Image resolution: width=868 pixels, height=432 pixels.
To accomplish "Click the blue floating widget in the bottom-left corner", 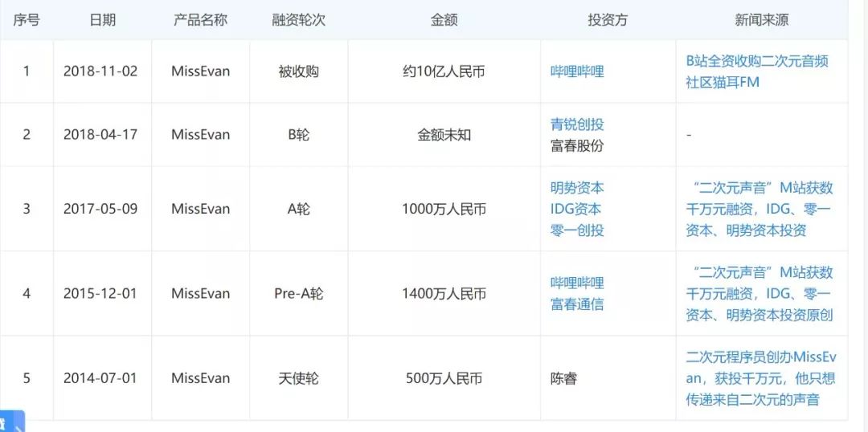I will [12, 422].
